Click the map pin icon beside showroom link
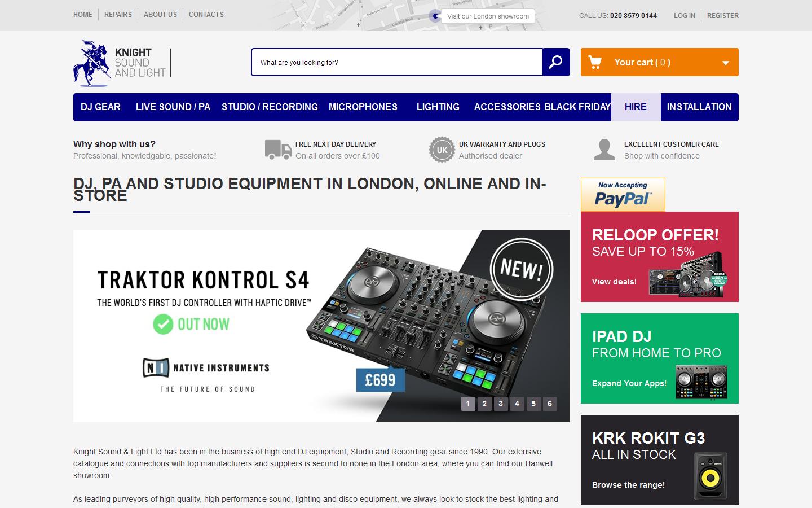 pos(435,16)
